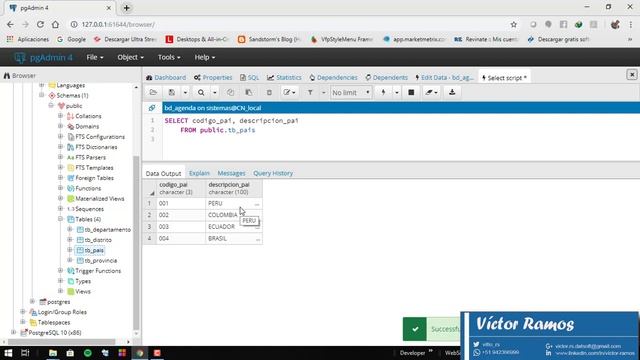Collapse the Schemas (1) node
This screenshot has height=360, width=640.
[x=42, y=95]
